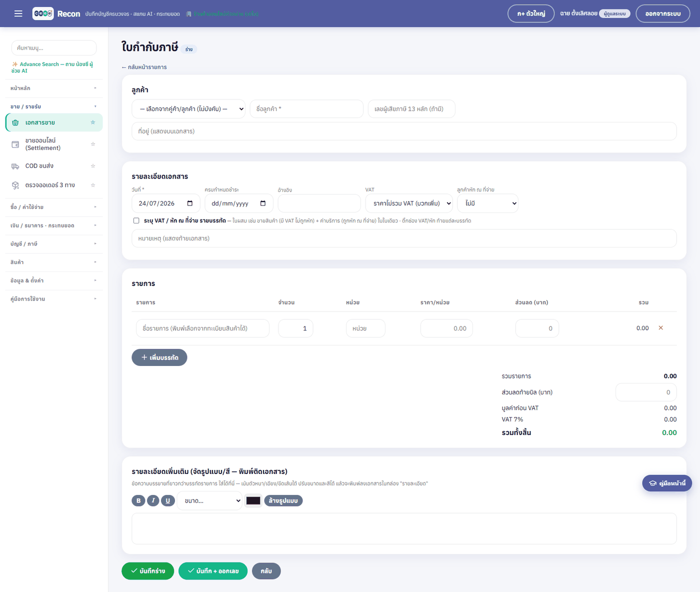Click the ก+ ตัวใหญ่ font size button
Screen dimensions: 700x592
(x=531, y=13)
